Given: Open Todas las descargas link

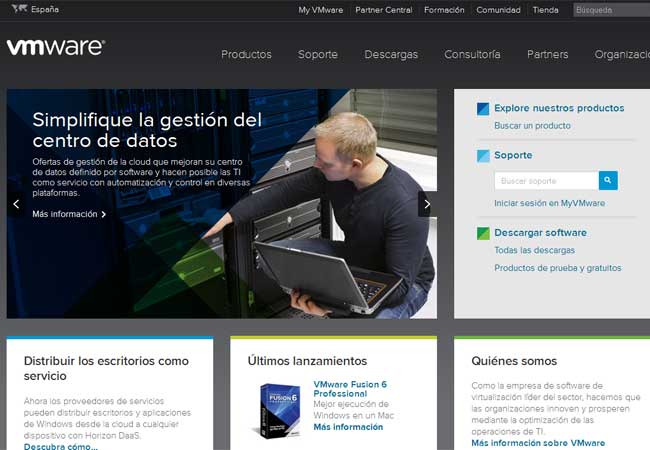Looking at the screenshot, I should (x=534, y=250).
